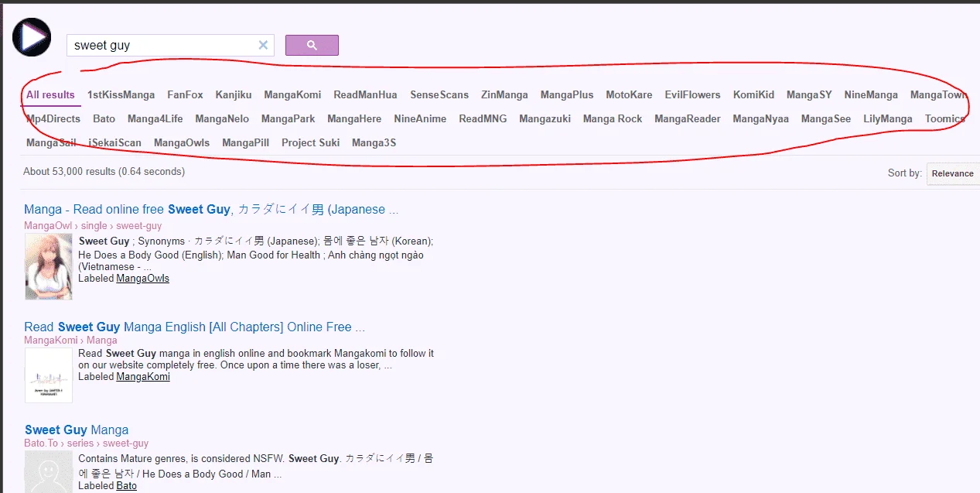Switch to the Toomics tab
The width and height of the screenshot is (980, 493).
point(945,118)
